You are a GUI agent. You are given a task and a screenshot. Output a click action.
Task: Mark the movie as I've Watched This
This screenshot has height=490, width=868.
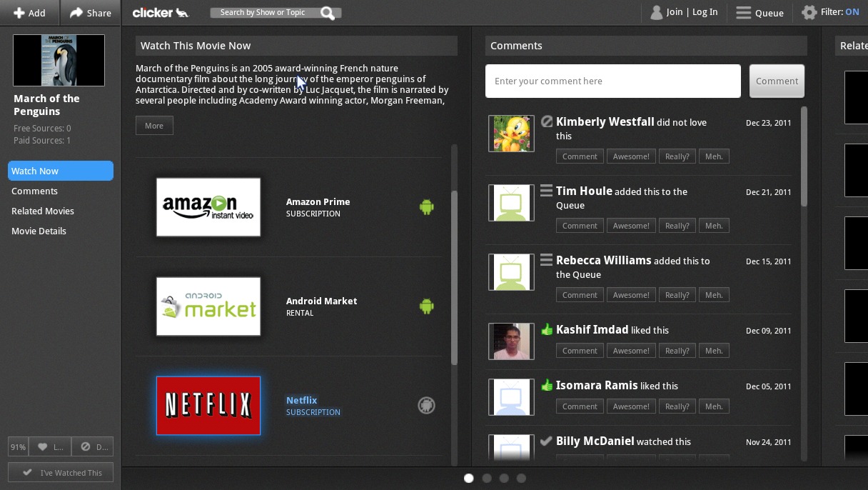tap(61, 472)
